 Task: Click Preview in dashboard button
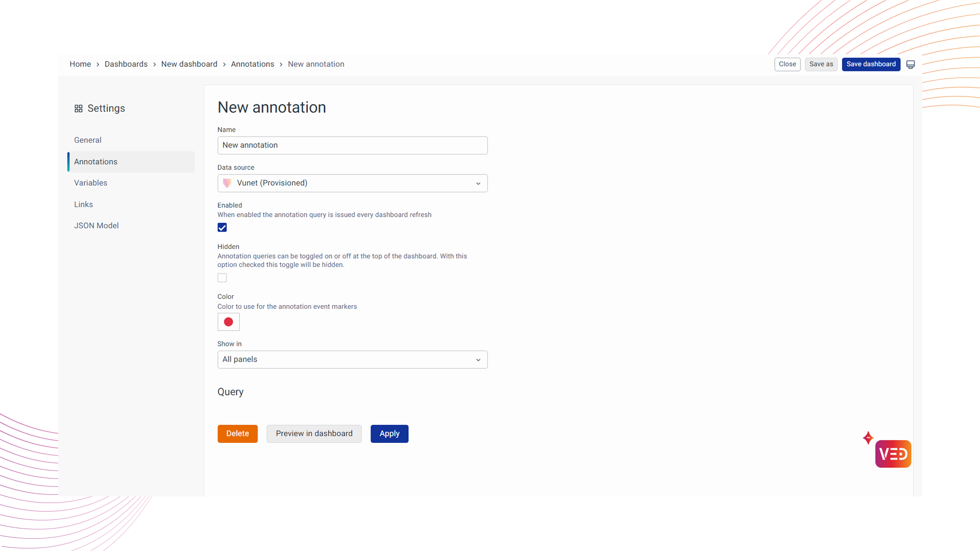314,434
